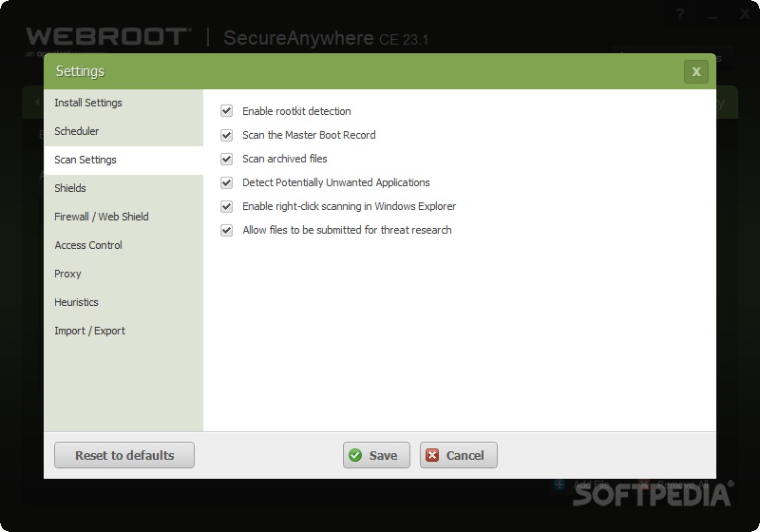The image size is (760, 532).
Task: Toggle Scan the Master Boot Record checkbox
Action: click(226, 135)
